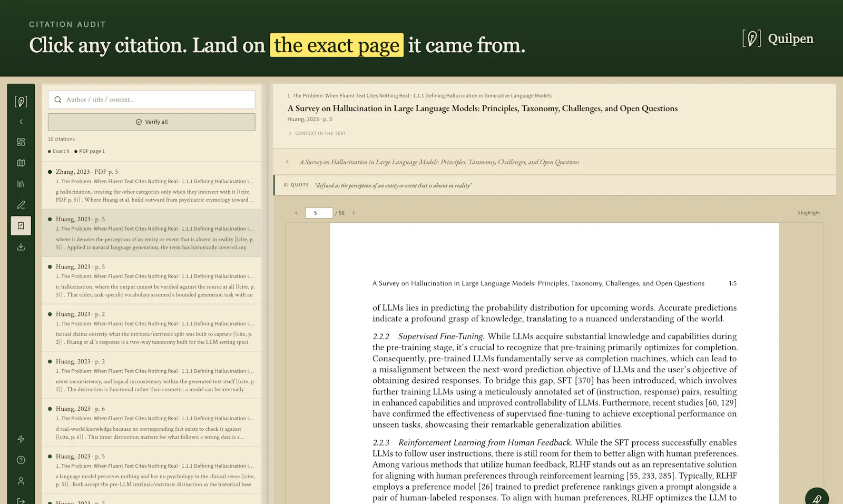Click the search magnifier icon
This screenshot has height=504, width=843.
click(58, 100)
